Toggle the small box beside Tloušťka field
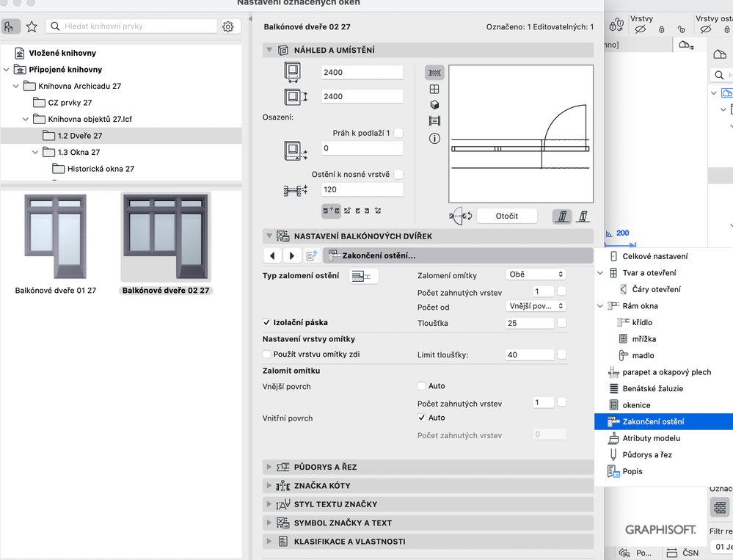The height and width of the screenshot is (560, 733). coord(561,323)
